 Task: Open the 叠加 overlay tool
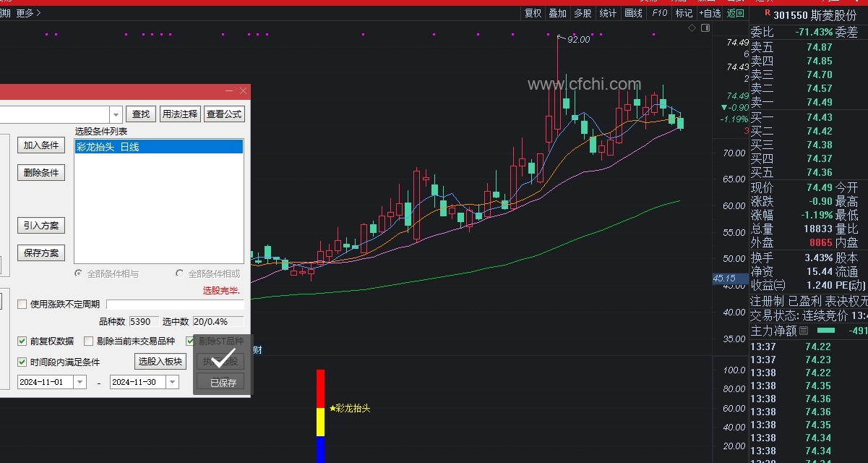click(x=557, y=13)
